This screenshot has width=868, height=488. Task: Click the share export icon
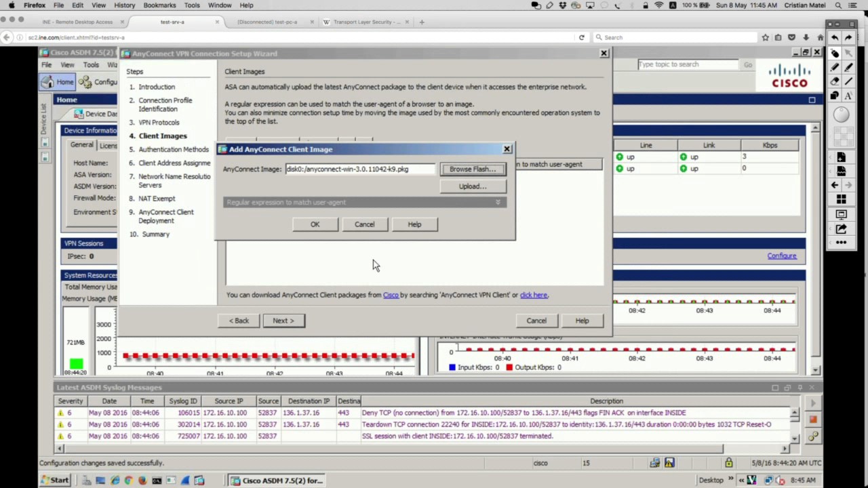(842, 228)
